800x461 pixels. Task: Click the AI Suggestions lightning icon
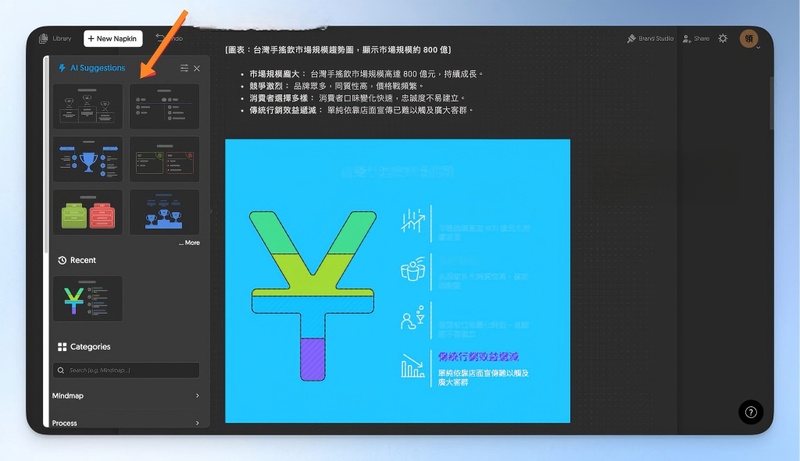coord(62,68)
